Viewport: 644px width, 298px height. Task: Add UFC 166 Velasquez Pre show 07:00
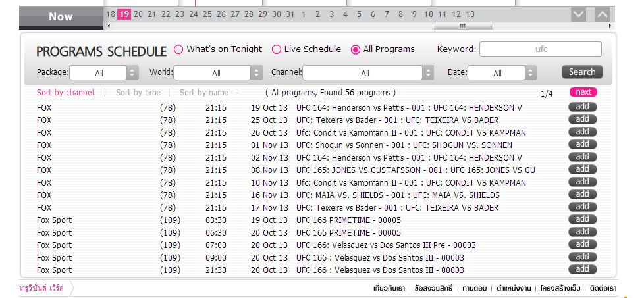582,244
